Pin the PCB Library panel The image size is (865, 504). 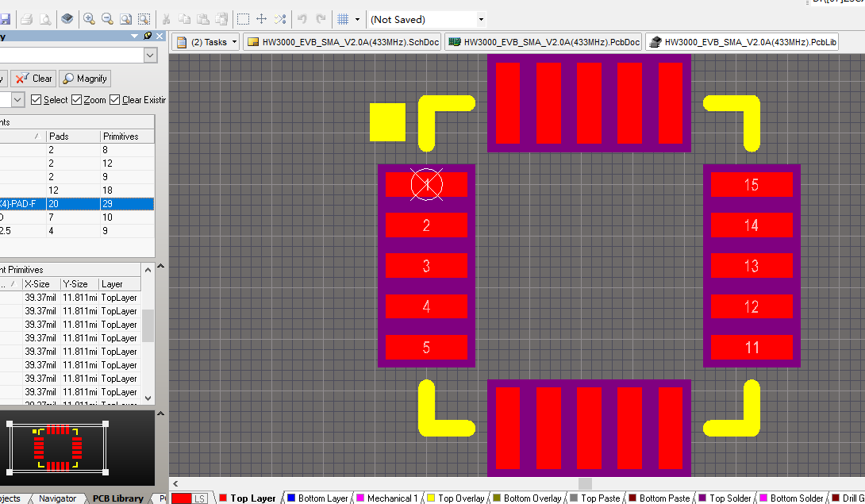tap(148, 36)
